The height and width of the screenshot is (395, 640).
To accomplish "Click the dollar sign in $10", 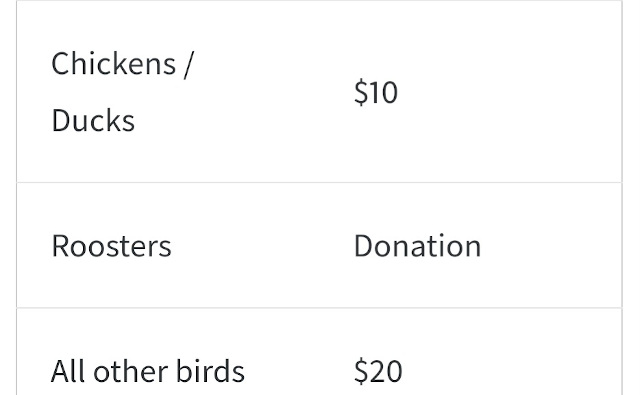I will tap(361, 92).
